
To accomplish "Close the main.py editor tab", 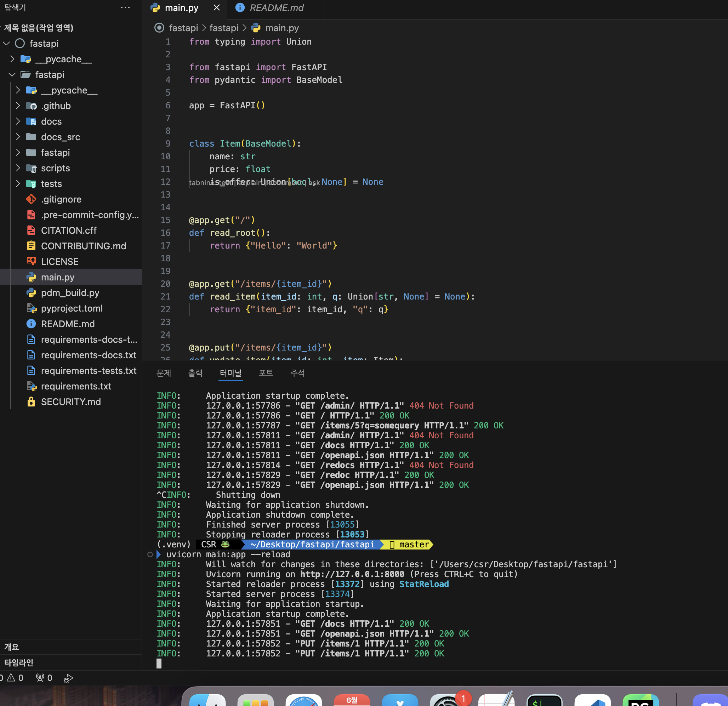I will (x=217, y=7).
